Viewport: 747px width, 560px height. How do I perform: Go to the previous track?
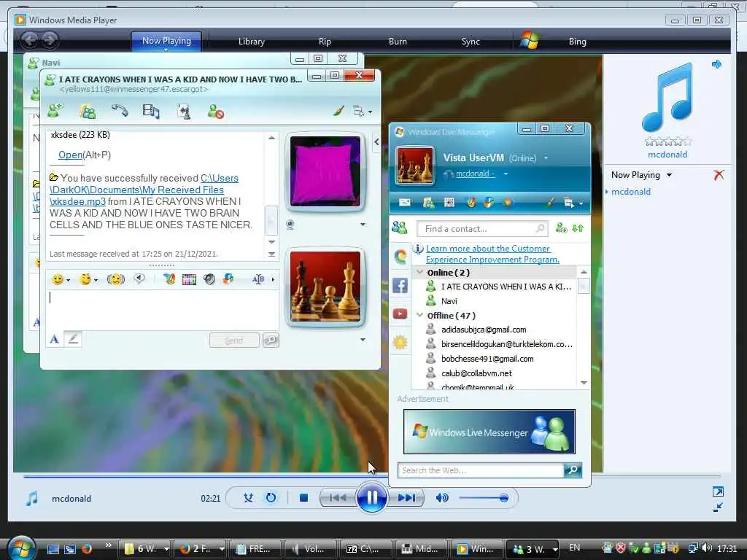[338, 498]
